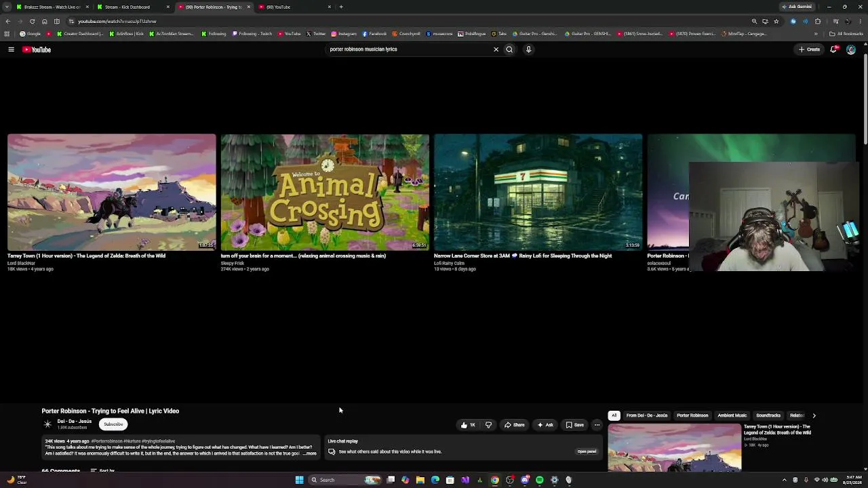Open the live chat replay panel
The width and height of the screenshot is (868, 488).
tap(587, 451)
